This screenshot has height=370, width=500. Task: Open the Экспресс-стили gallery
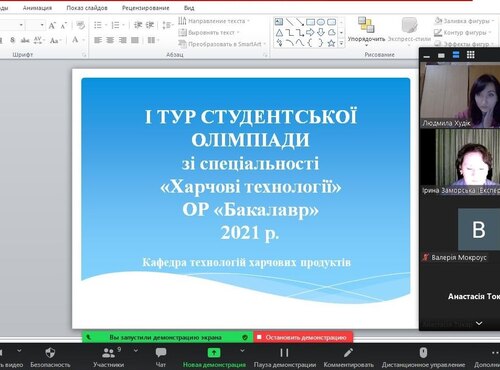(x=409, y=31)
